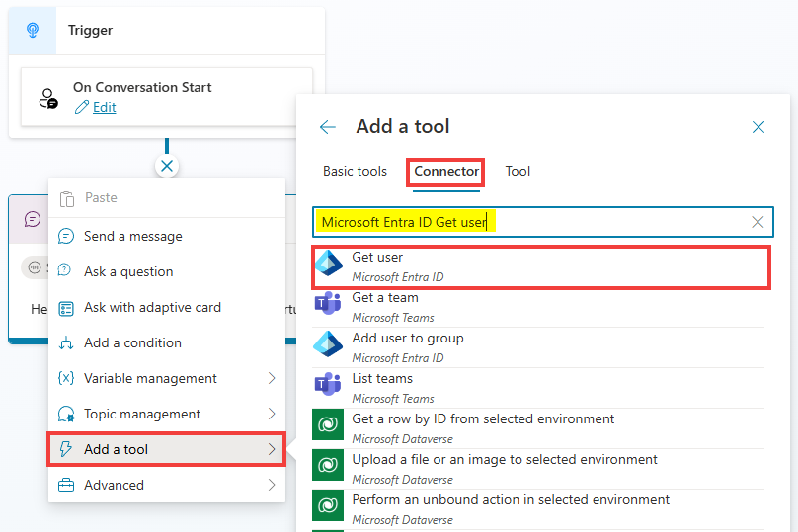Screen dimensions: 798x532
Task: Choose Send a message from the menu
Action: pyautogui.click(x=132, y=236)
